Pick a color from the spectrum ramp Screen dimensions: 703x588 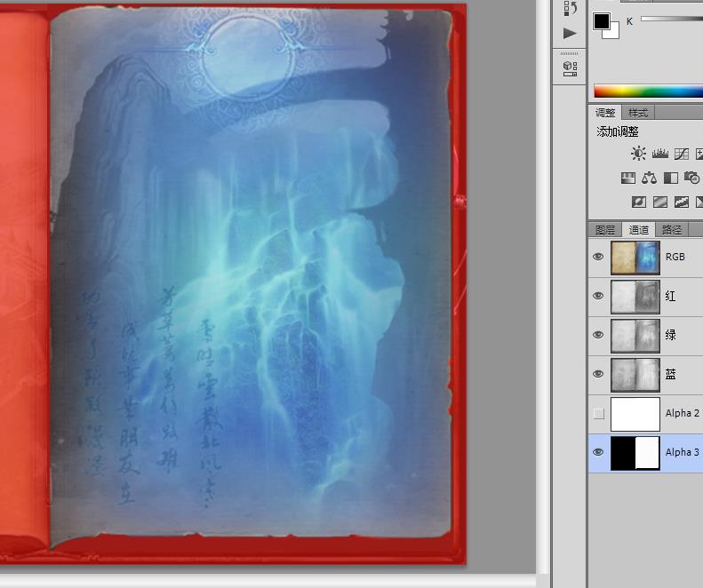(x=648, y=91)
